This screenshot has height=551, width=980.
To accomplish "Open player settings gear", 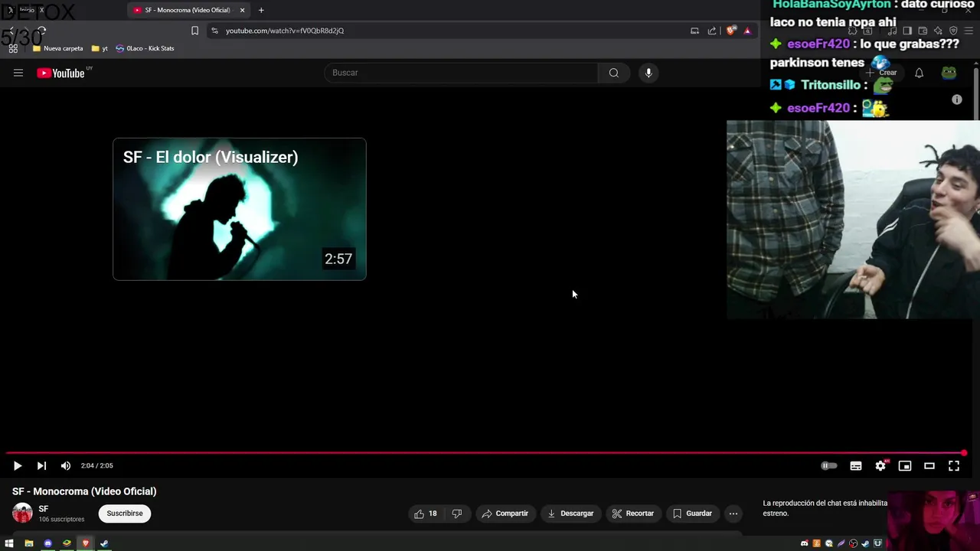I will (x=880, y=465).
